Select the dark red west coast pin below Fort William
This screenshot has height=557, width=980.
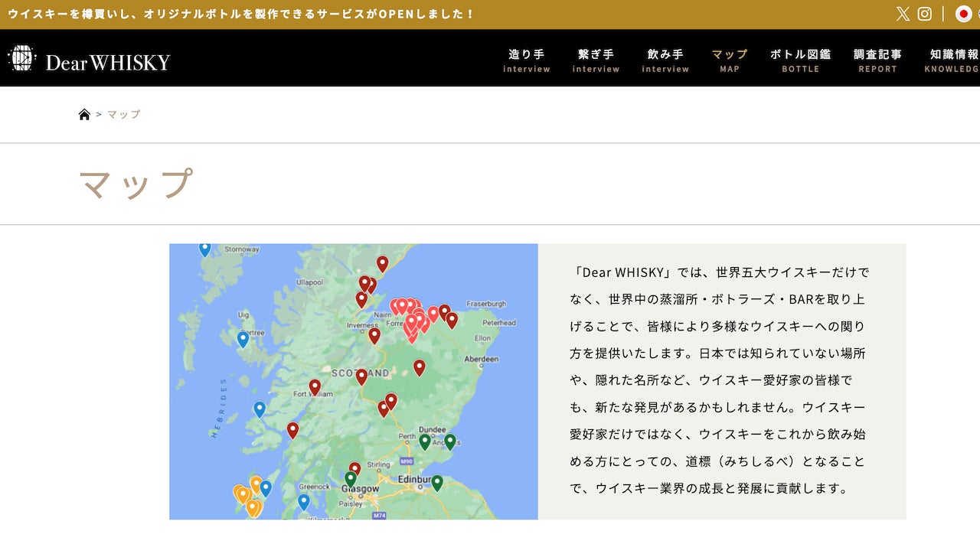292,430
